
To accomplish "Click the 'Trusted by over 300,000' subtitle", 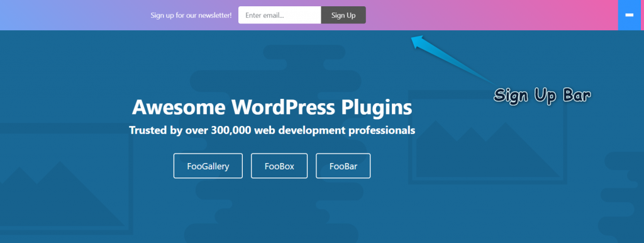I will coord(272,130).
